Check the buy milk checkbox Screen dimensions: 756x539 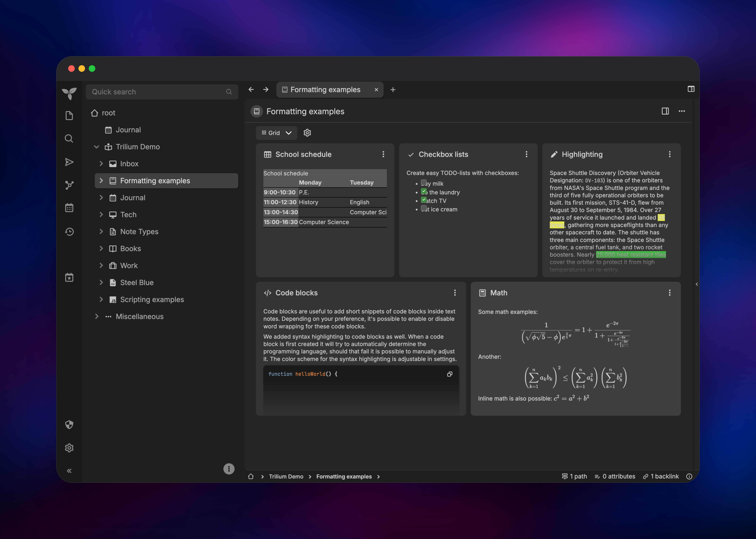424,183
